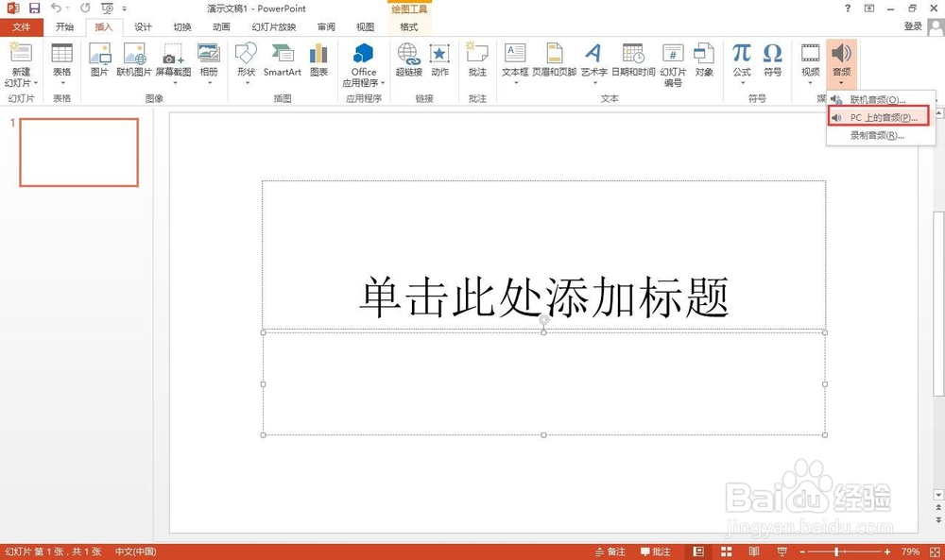Image resolution: width=945 pixels, height=560 pixels.
Task: Switch to the Design (设计) tab
Action: point(143,27)
